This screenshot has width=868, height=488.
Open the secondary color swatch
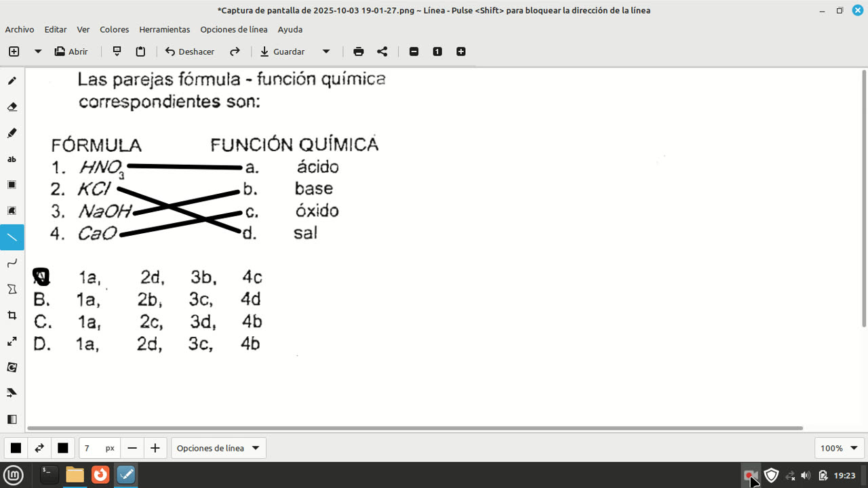click(63, 448)
